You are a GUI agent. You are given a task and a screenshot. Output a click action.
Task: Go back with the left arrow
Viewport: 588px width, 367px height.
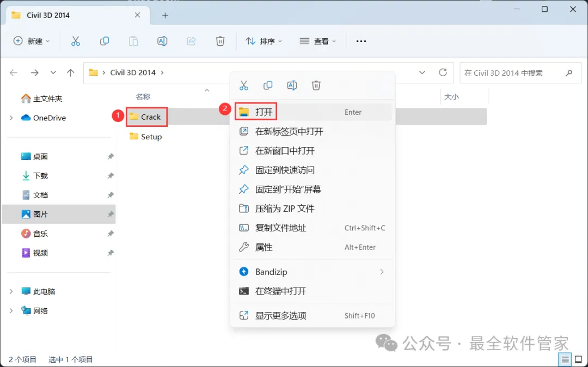click(14, 72)
